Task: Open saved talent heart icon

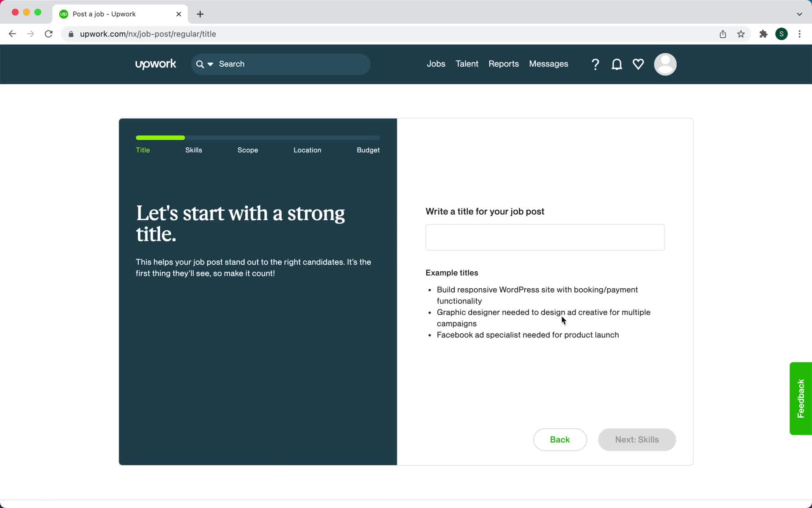Action: tap(638, 64)
